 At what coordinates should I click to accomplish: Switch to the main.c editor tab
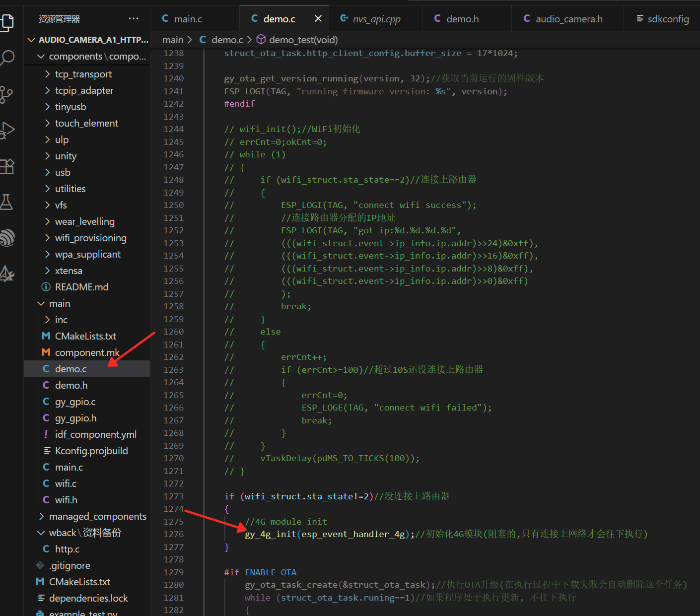[195, 19]
